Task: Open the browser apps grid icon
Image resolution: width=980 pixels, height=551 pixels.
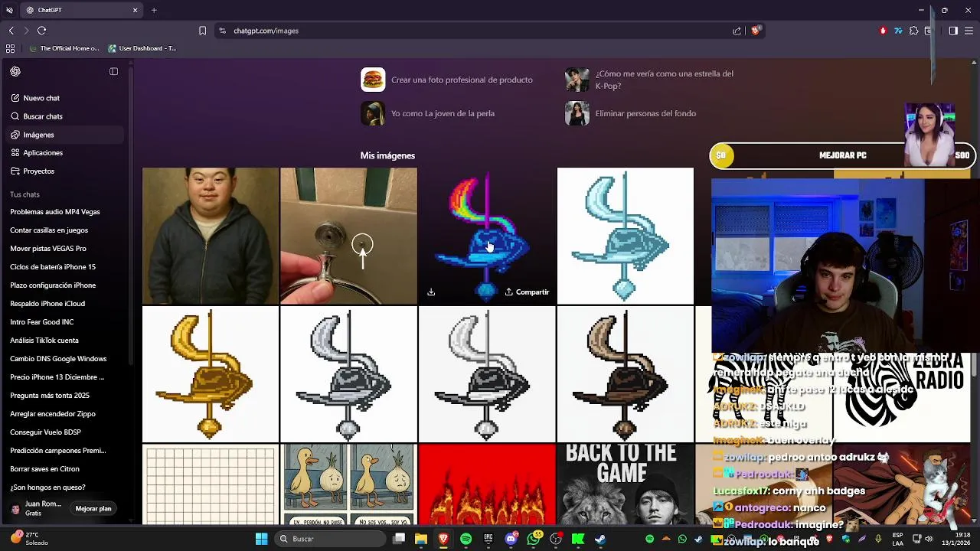Action: (x=10, y=48)
